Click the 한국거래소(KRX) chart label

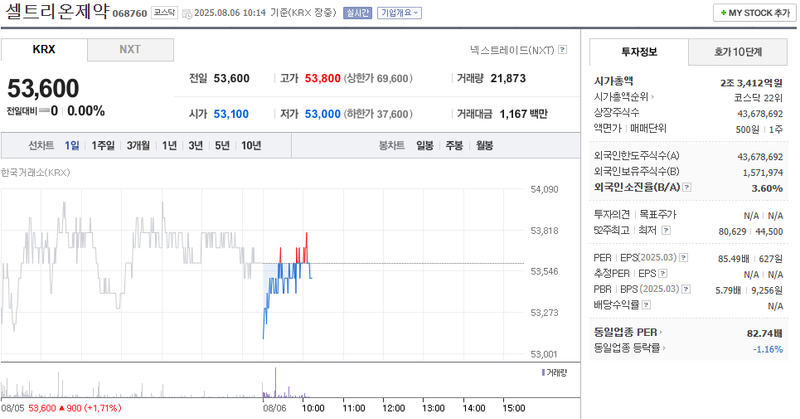[35, 172]
